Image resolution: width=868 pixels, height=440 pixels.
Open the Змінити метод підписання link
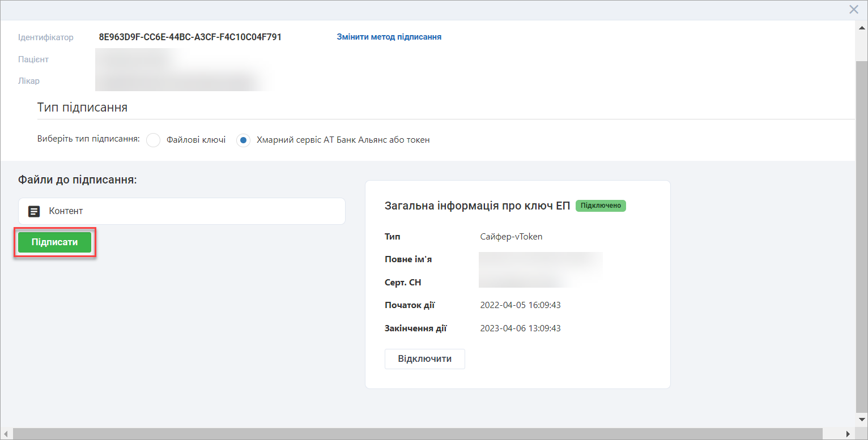click(x=389, y=37)
